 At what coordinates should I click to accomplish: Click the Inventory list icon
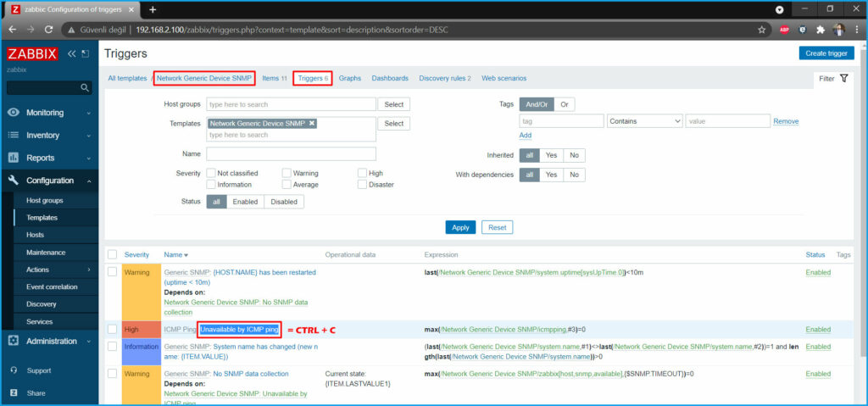coord(14,135)
